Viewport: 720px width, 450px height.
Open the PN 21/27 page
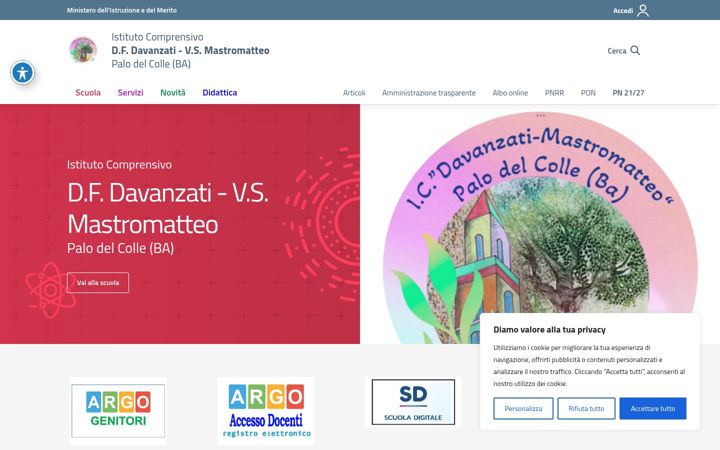[628, 93]
